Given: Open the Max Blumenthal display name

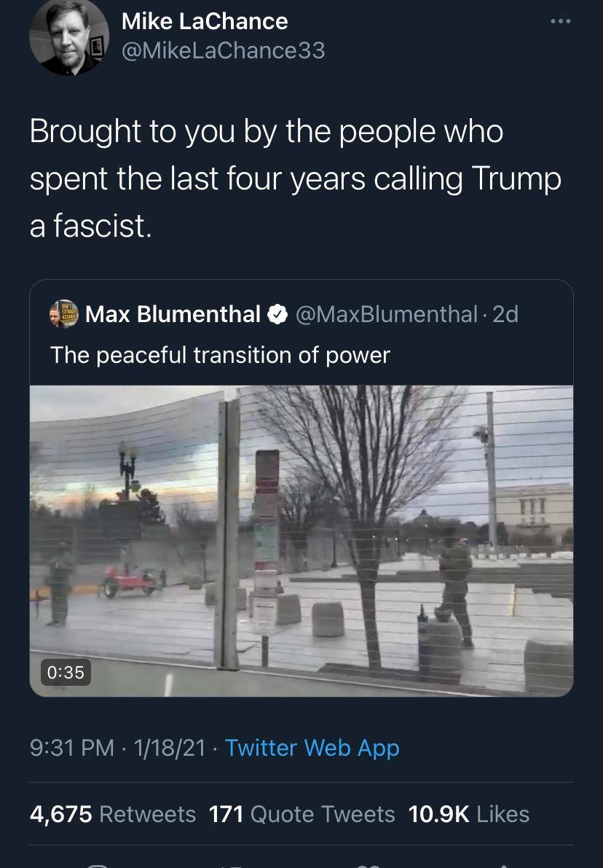Looking at the screenshot, I should [173, 314].
